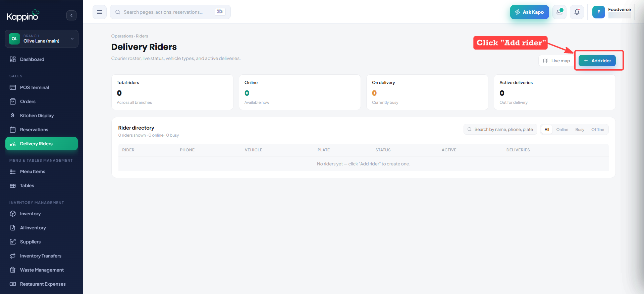The image size is (644, 294).
Task: Open the hamburger menu icon
Action: [100, 12]
